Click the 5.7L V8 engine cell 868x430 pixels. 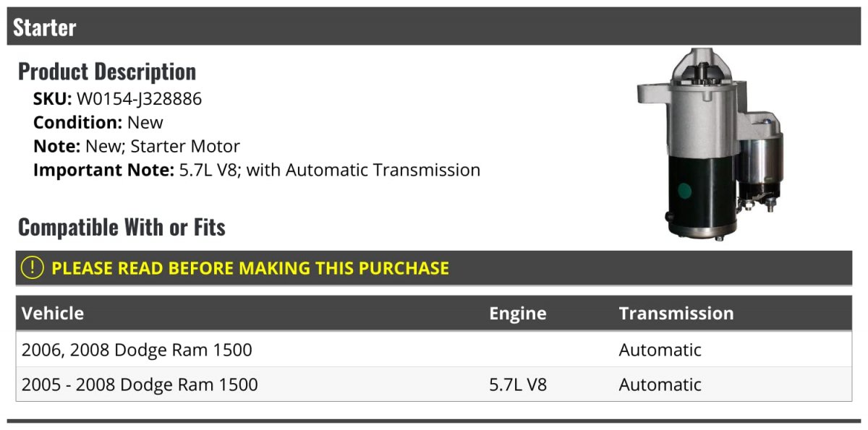tap(518, 384)
